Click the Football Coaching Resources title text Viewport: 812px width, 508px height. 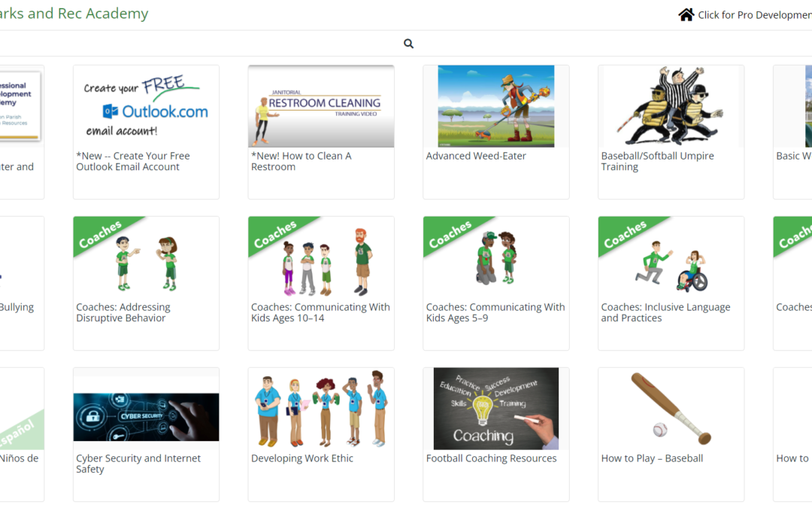click(491, 458)
